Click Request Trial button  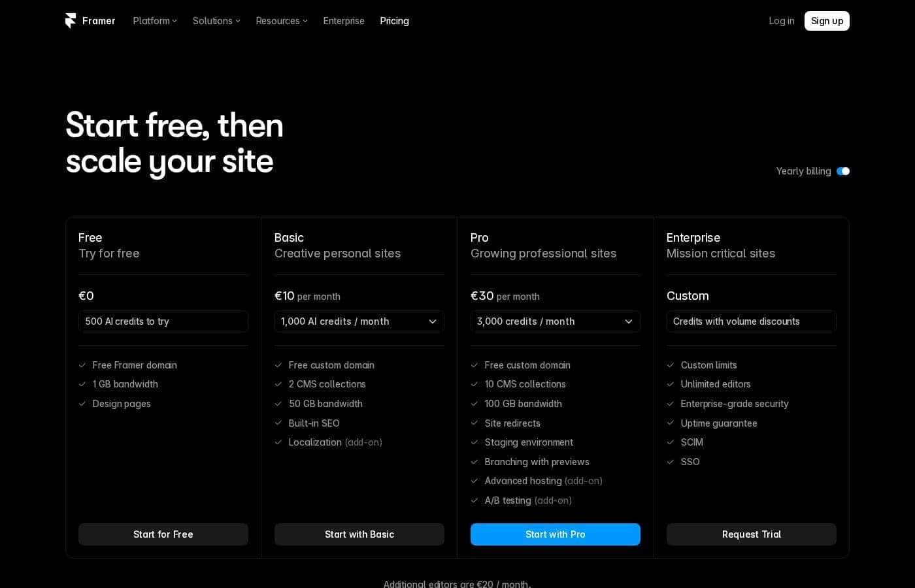coord(752,534)
